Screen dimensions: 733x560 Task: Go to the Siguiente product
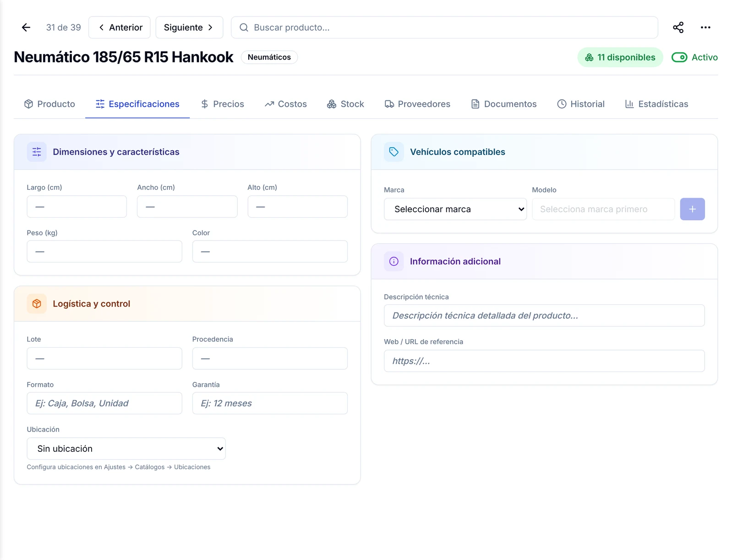(x=189, y=27)
